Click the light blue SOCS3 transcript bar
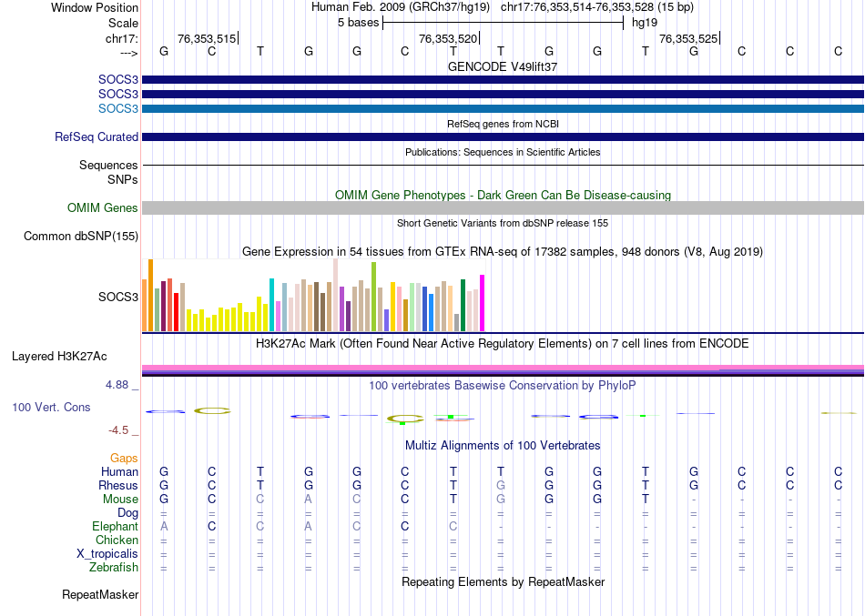865x616 pixels. 503,108
